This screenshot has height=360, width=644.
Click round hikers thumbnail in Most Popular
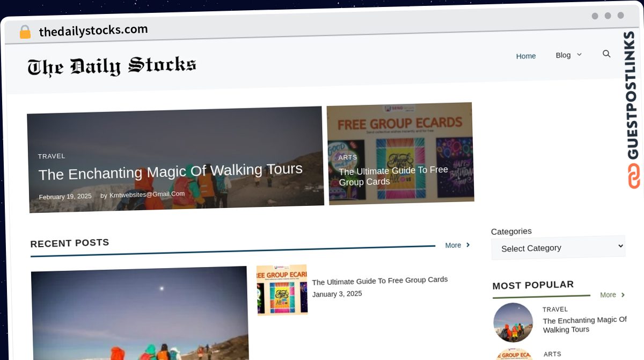[x=513, y=322]
